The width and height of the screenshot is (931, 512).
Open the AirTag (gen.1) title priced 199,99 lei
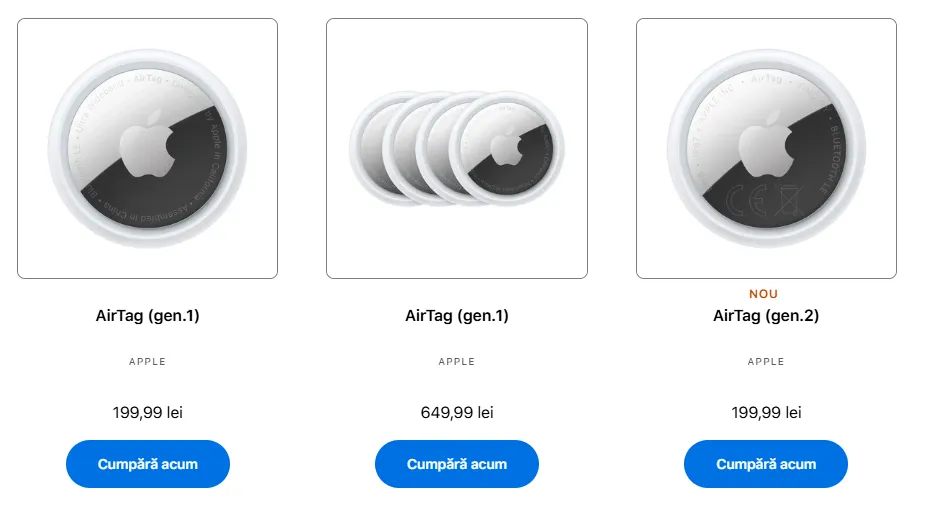coord(147,316)
